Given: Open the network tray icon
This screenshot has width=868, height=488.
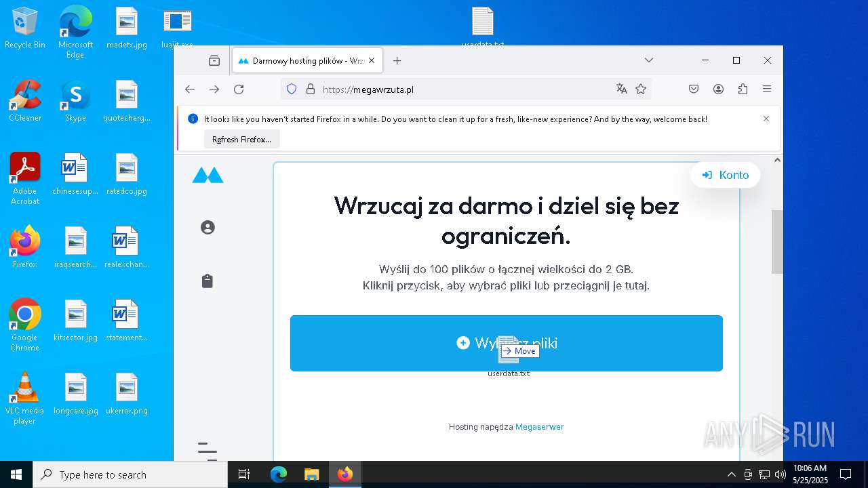Looking at the screenshot, I should coord(764,474).
